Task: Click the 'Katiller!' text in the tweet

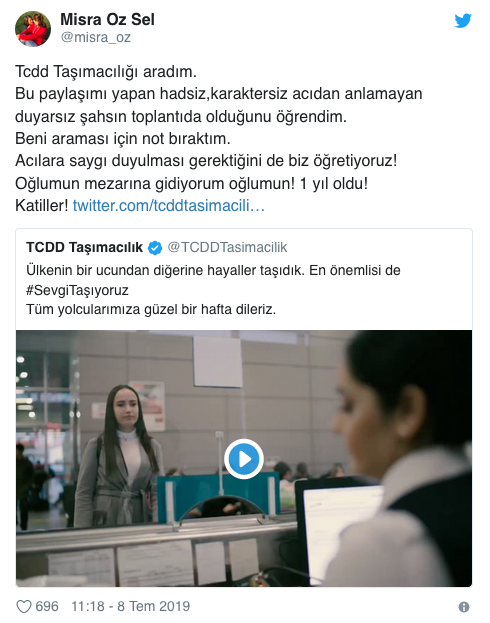Action: click(x=42, y=206)
